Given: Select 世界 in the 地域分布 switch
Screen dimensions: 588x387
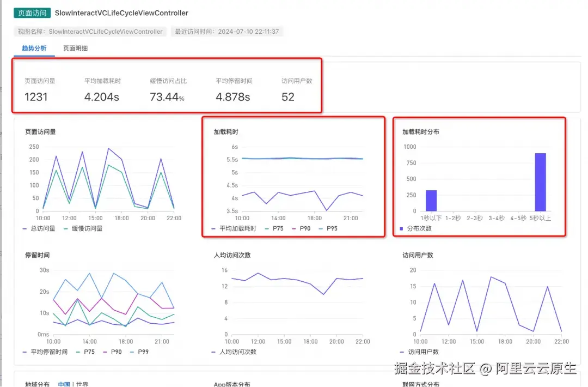Looking at the screenshot, I should (x=82, y=384).
